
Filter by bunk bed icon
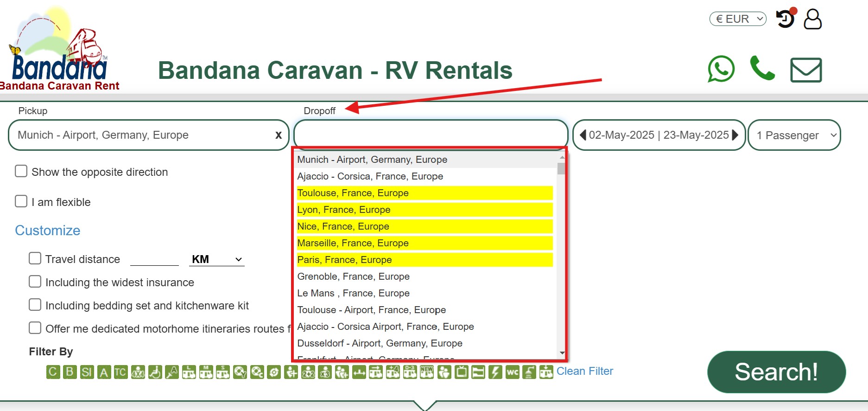point(478,372)
